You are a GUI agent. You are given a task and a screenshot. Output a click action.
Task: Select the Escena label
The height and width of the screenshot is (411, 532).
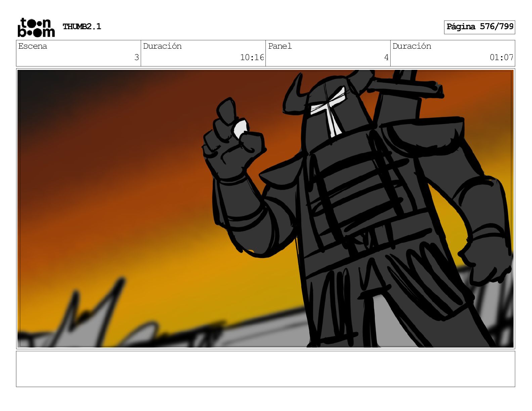pos(33,46)
